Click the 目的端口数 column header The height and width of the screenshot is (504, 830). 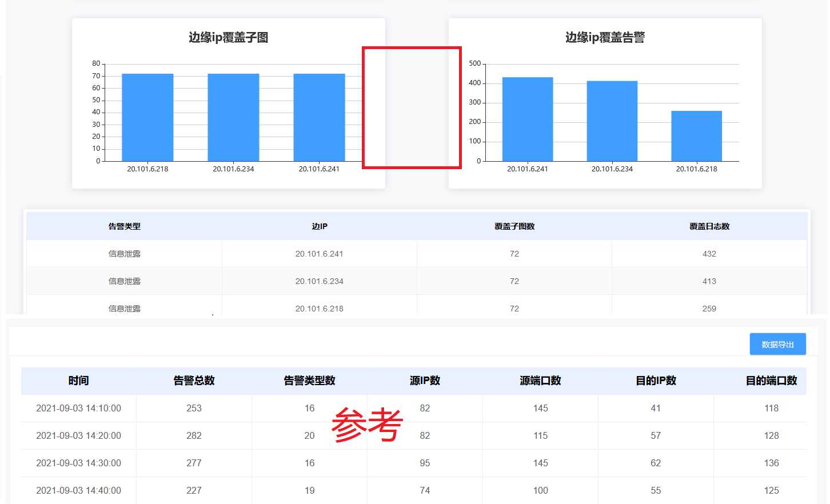(771, 381)
